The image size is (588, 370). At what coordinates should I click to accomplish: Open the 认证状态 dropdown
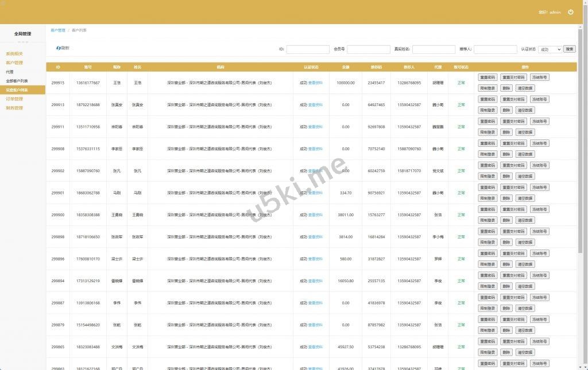point(550,49)
